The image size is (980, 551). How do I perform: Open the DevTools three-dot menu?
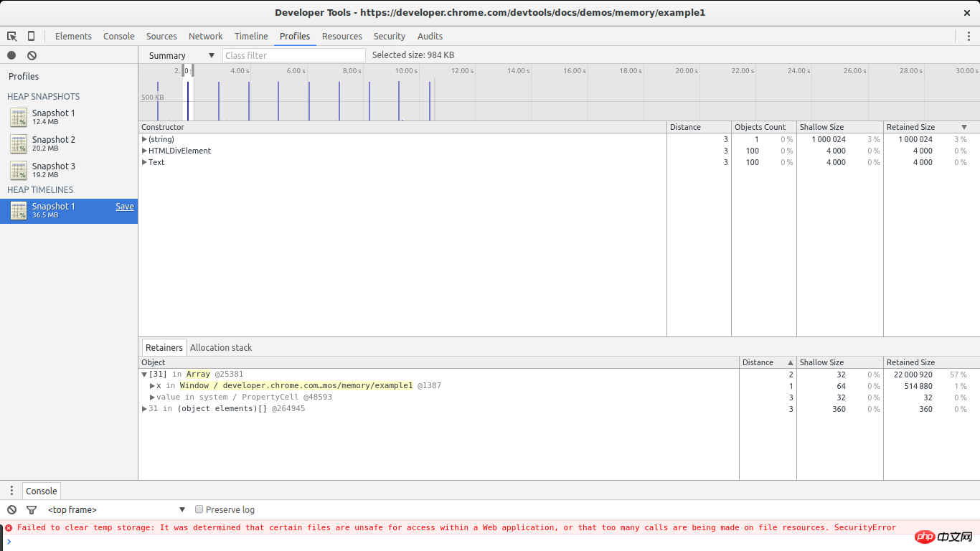click(969, 36)
